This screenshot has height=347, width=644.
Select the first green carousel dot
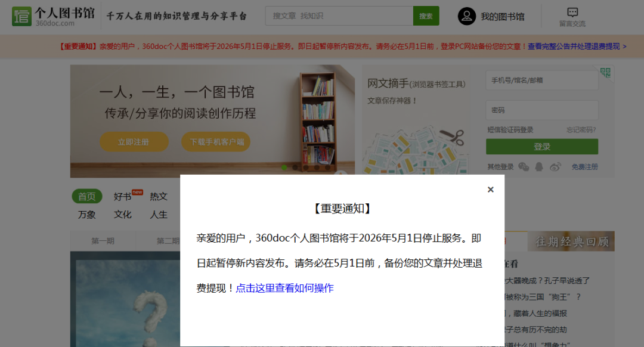coord(284,168)
